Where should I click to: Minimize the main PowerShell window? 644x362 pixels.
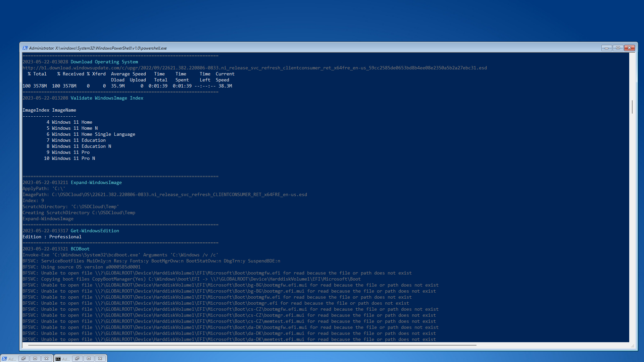point(606,48)
